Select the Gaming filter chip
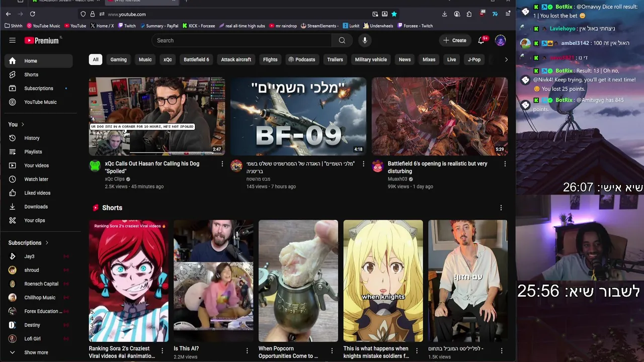Viewport: 644px width, 362px height. (119, 59)
